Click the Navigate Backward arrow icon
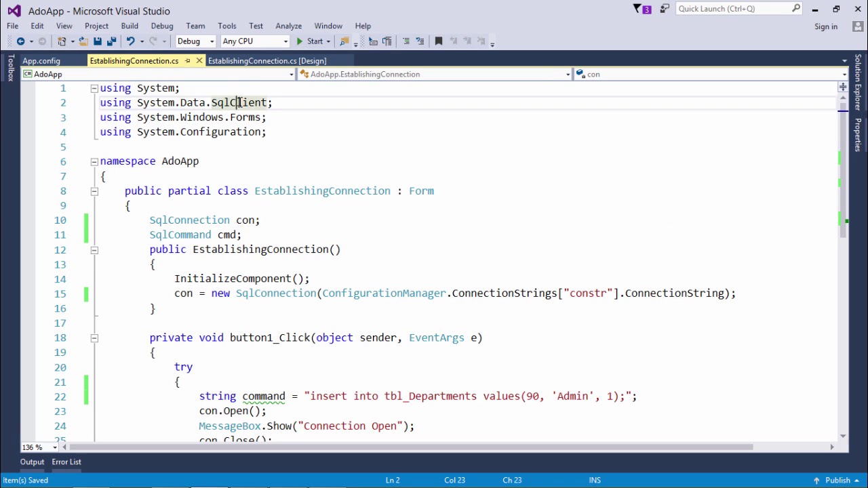The image size is (868, 488). click(x=20, y=41)
